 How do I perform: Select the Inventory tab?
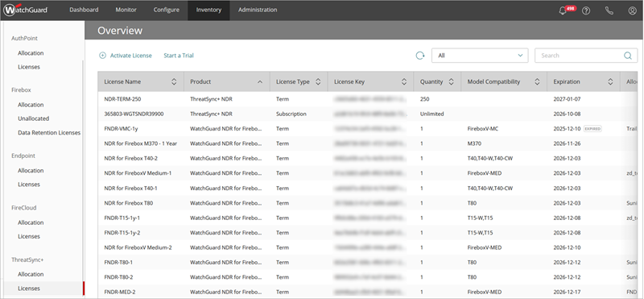coord(208,10)
